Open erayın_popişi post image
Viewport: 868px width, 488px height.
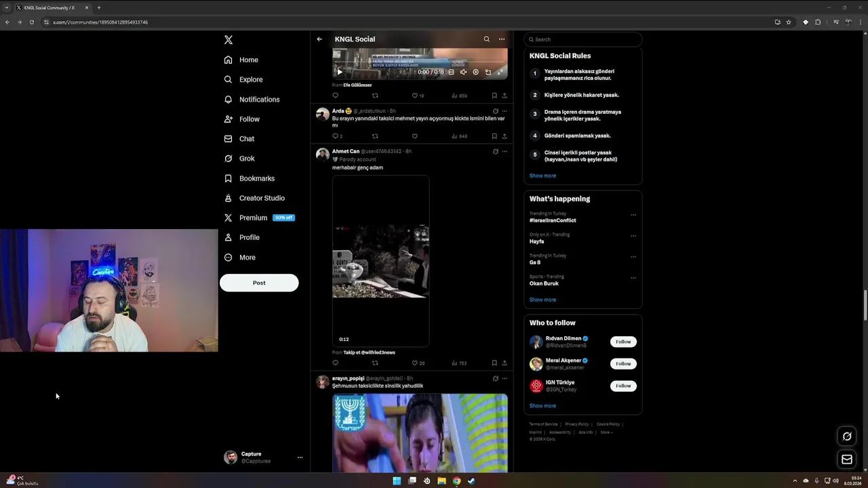420,432
